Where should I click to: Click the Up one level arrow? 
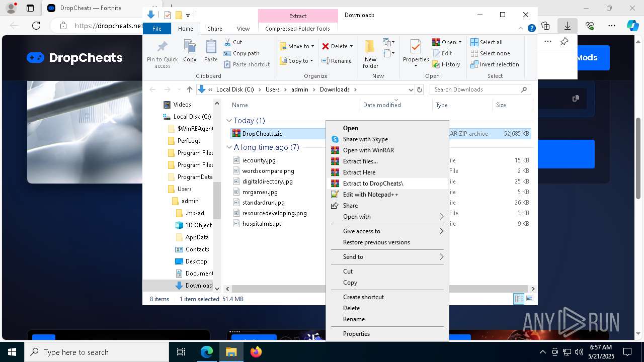(x=189, y=89)
